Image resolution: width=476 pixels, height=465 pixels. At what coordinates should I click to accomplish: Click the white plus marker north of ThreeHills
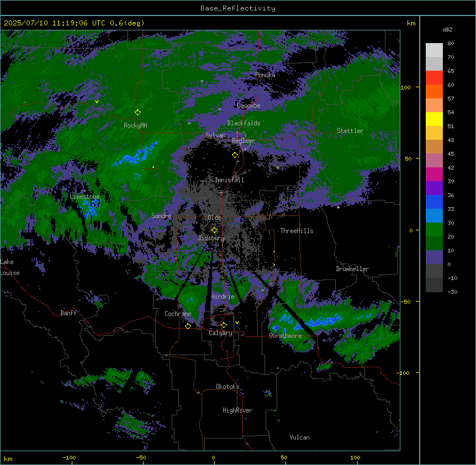[x=338, y=207]
